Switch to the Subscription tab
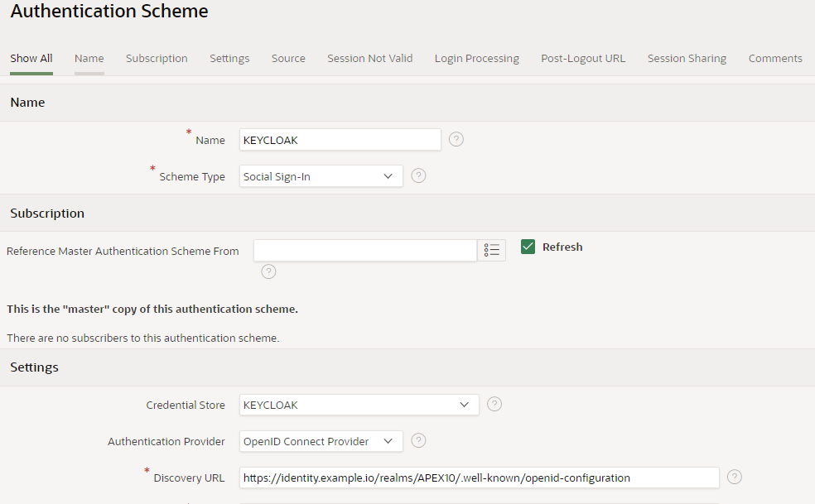The image size is (815, 504). (157, 58)
